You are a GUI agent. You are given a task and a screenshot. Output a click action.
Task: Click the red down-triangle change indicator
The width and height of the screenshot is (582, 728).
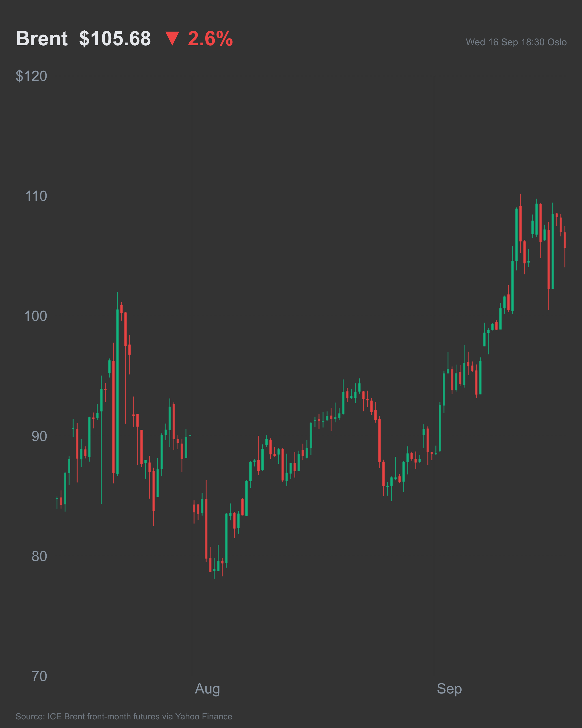[172, 39]
